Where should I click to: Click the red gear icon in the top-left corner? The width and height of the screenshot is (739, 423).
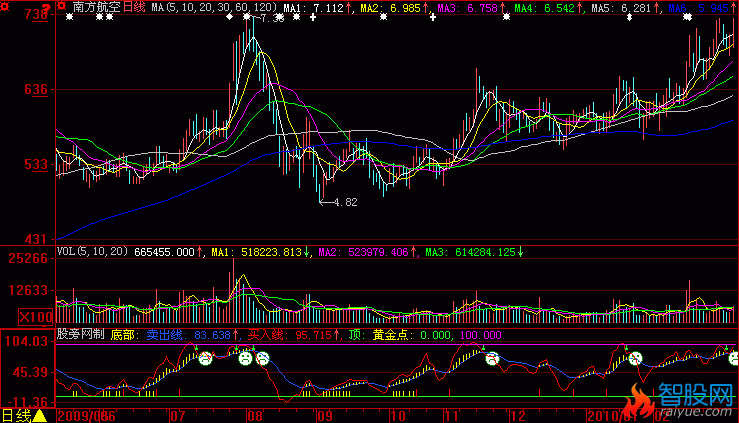pos(5,7)
